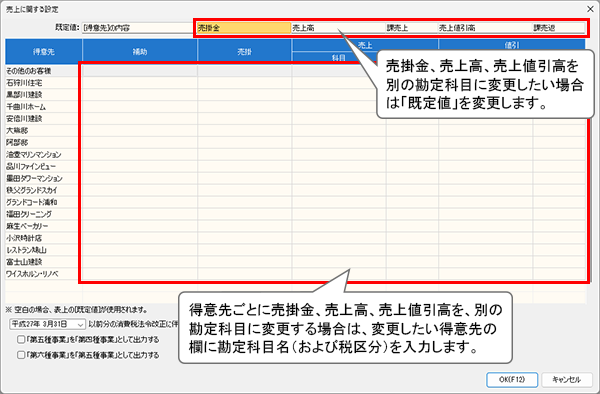Click the キャンセル button

pos(567,379)
